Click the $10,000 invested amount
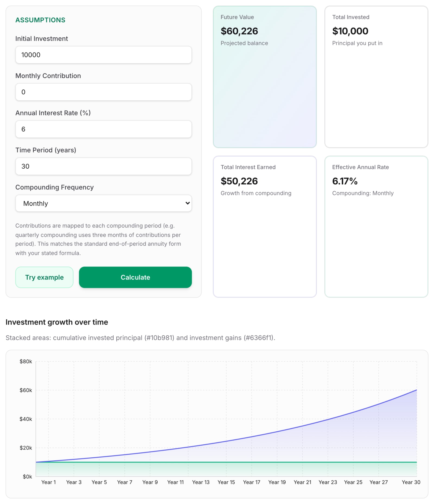 click(x=350, y=31)
